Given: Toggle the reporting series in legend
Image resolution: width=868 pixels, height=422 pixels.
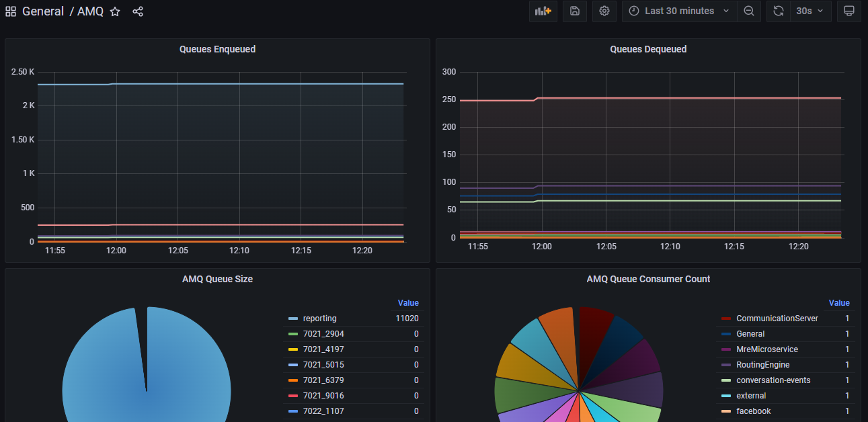Looking at the screenshot, I should point(319,319).
